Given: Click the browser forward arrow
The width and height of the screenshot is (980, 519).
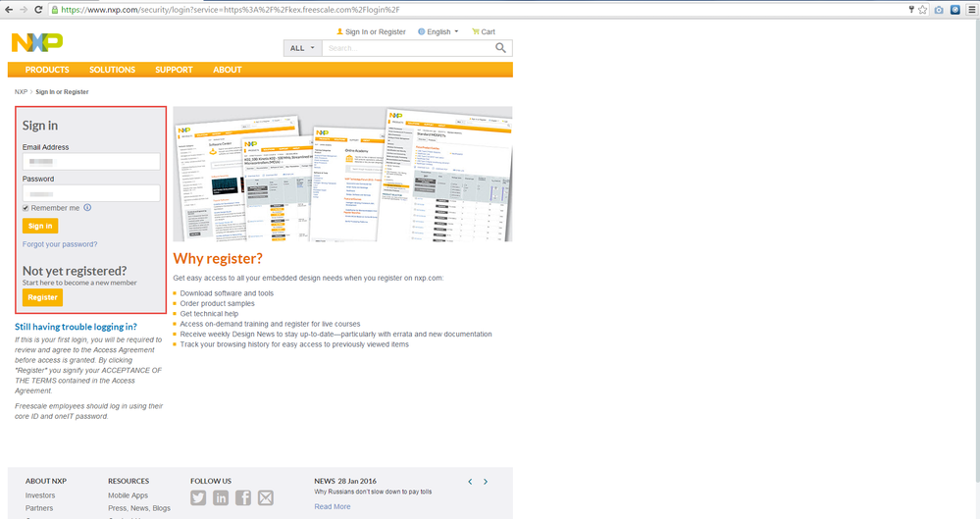Looking at the screenshot, I should 24,10.
